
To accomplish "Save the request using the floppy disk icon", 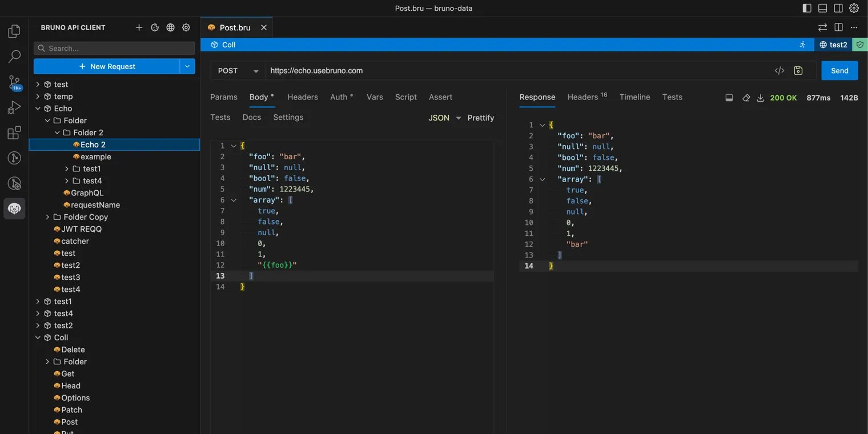I will coord(798,70).
